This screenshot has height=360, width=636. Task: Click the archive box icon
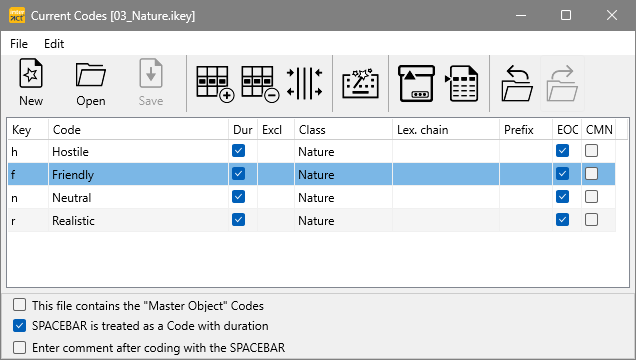[x=416, y=84]
